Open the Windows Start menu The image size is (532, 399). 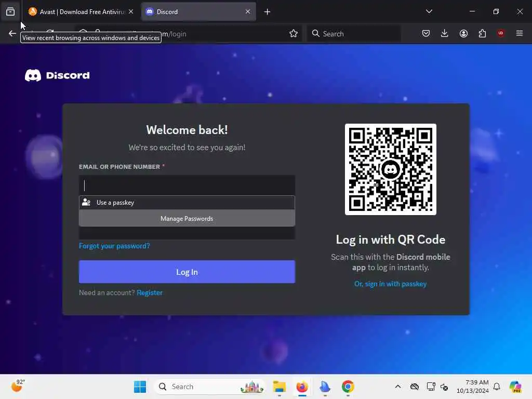pos(140,387)
